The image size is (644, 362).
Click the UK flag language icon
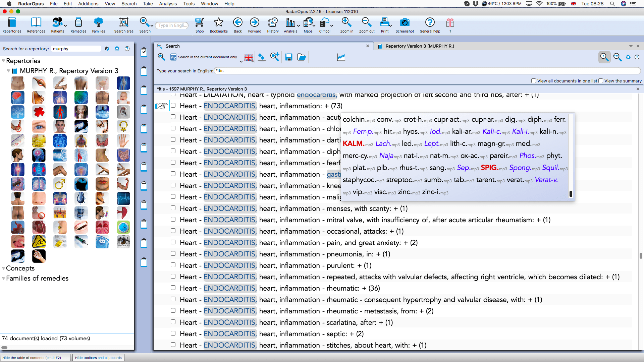click(249, 58)
